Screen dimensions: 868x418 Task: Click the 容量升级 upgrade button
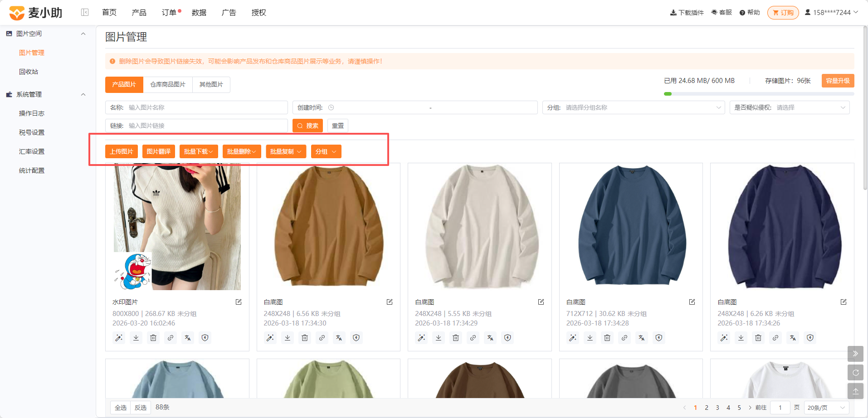coord(838,81)
